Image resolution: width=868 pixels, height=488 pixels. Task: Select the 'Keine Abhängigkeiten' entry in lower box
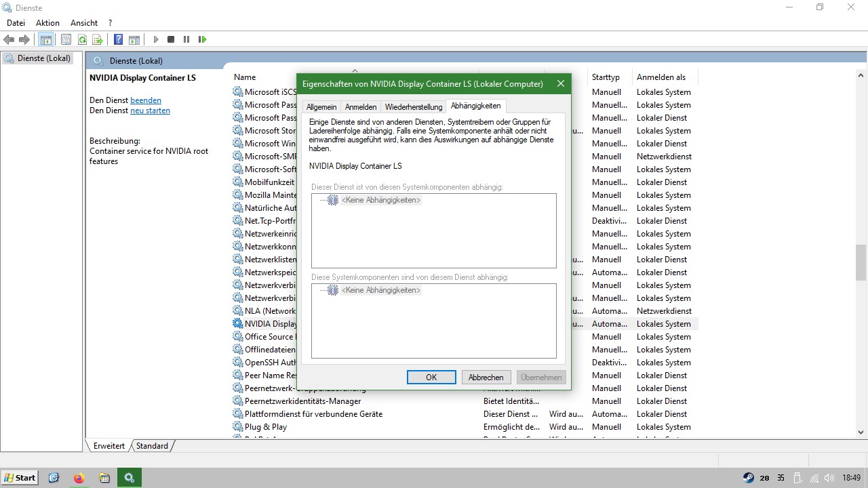coord(381,290)
